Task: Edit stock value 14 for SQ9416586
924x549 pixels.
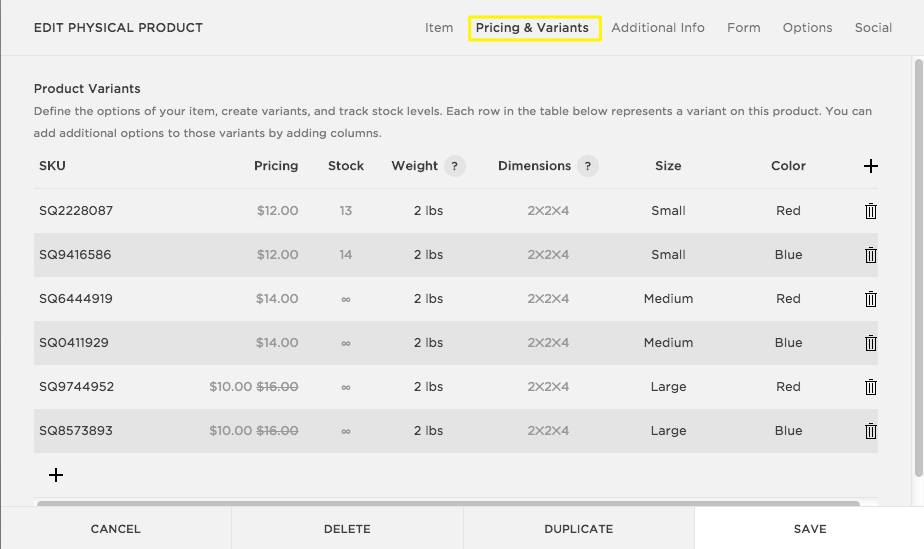Action: (345, 255)
